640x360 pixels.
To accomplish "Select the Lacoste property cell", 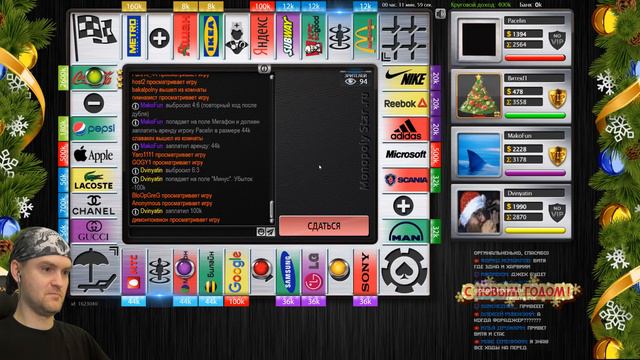I will coord(94,180).
